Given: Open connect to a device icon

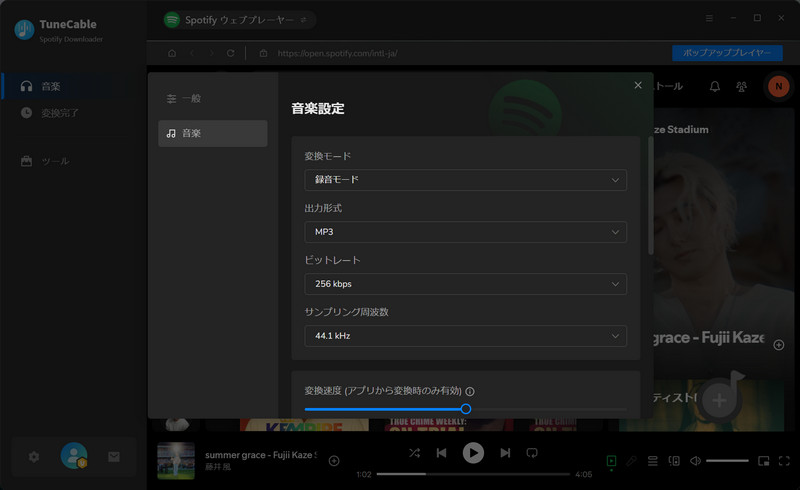Looking at the screenshot, I should pos(674,461).
